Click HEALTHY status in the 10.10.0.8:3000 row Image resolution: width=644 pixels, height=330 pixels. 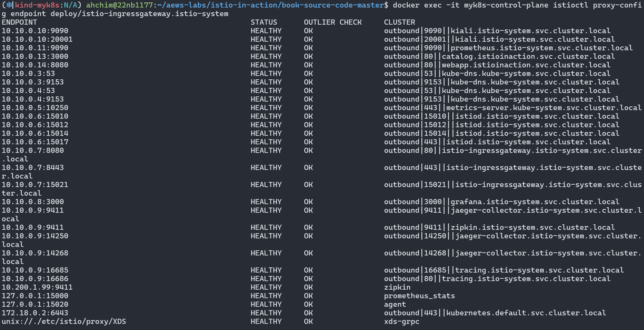click(x=266, y=202)
